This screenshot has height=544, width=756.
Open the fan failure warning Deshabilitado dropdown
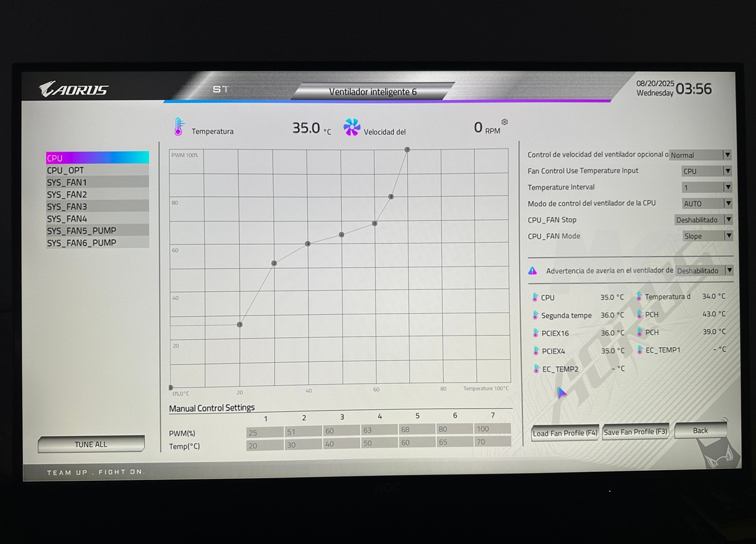pos(704,271)
